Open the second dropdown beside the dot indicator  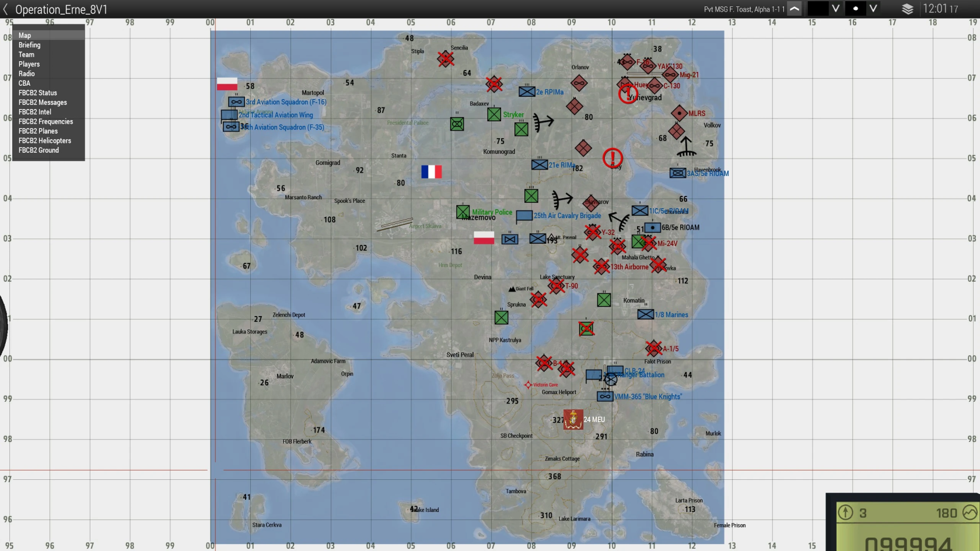873,9
